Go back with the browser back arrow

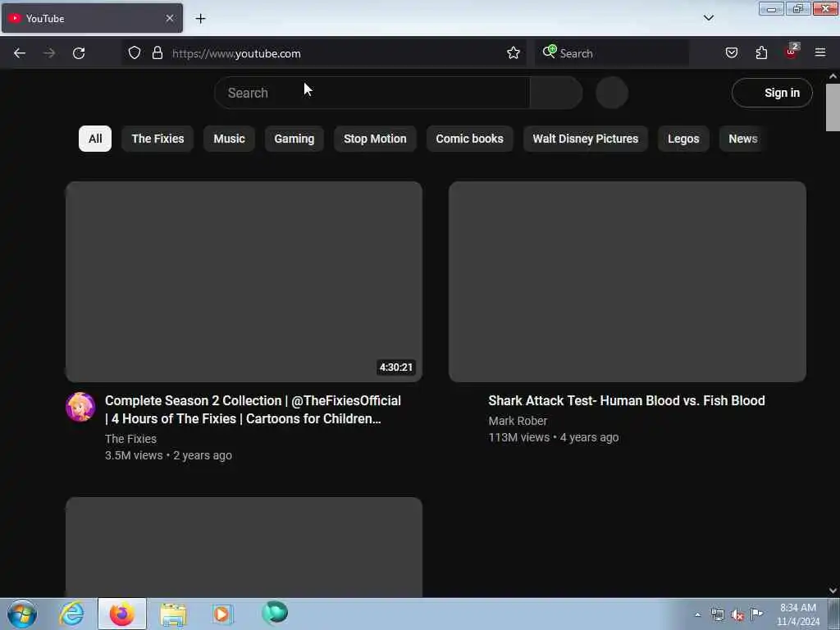(20, 53)
